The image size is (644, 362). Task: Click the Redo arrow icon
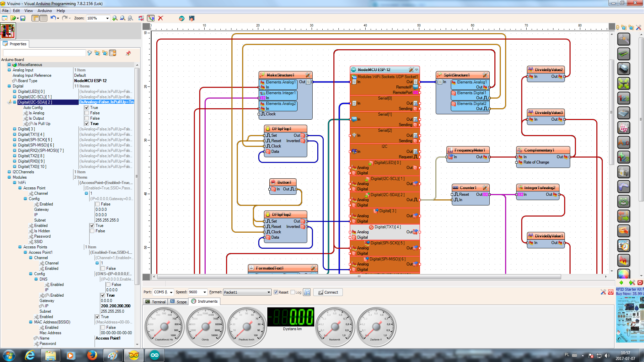click(x=64, y=18)
